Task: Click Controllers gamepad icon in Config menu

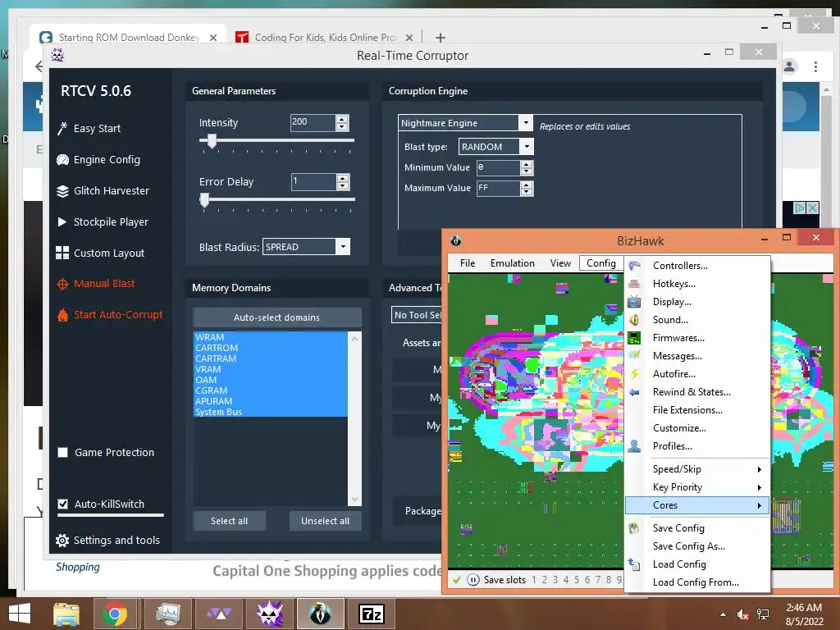Action: click(x=634, y=266)
